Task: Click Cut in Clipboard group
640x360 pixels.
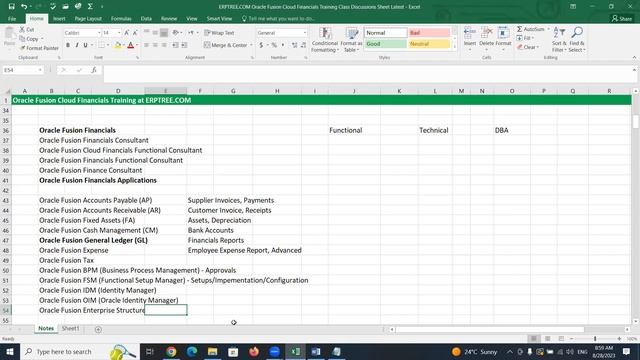Action: coord(27,29)
